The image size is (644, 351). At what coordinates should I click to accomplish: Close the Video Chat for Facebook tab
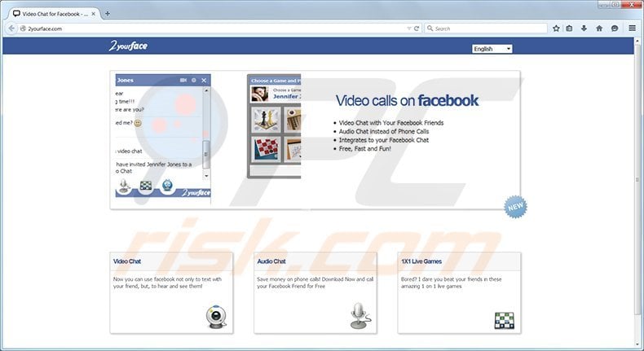pyautogui.click(x=93, y=14)
